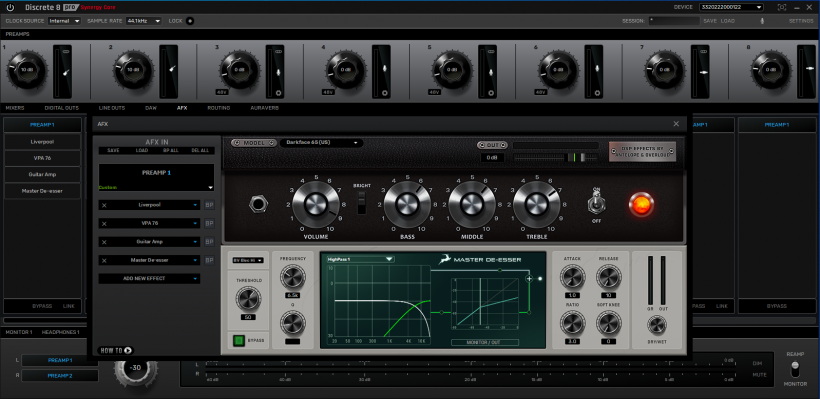Open the AURAVERB tab
The image size is (820, 399).
tap(265, 108)
